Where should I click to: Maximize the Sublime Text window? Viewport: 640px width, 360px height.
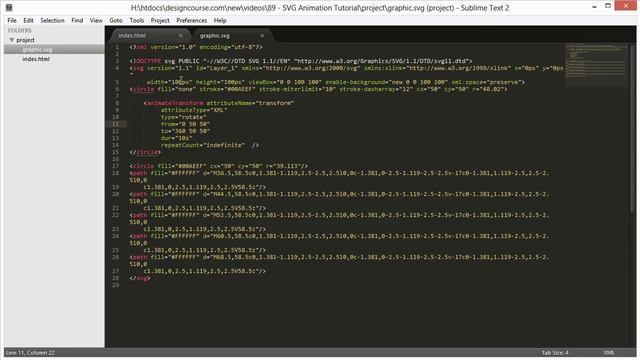pyautogui.click(x=608, y=6)
